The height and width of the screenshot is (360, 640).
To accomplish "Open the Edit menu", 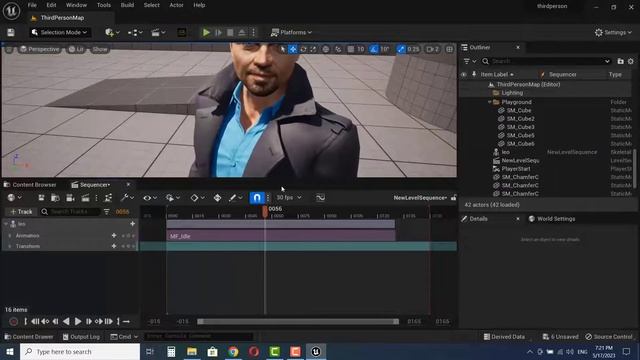I will [51, 5].
